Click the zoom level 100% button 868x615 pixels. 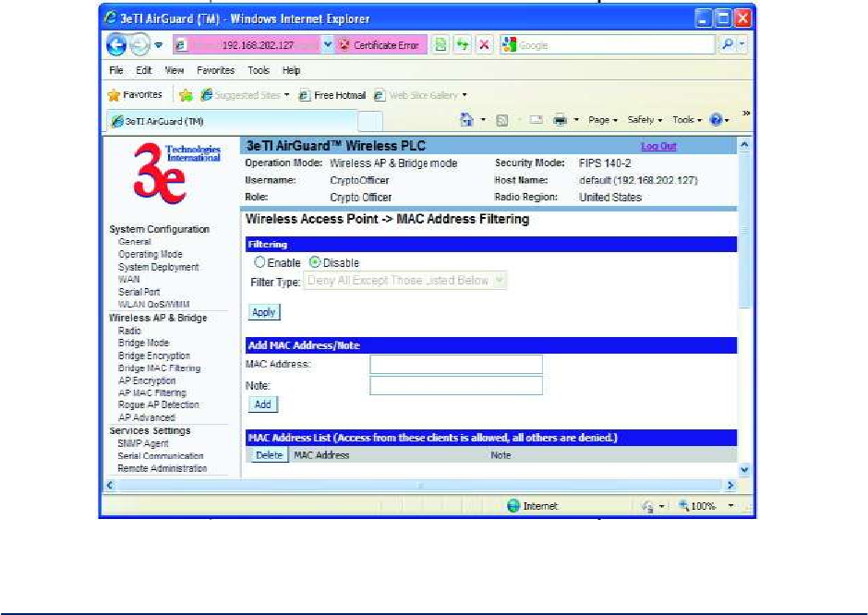[x=707, y=506]
